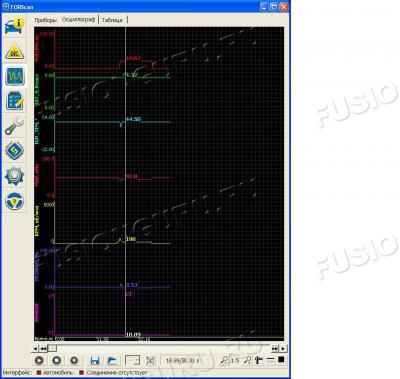
Task: Open the tests checklist sidebar icon
Action: (x=15, y=101)
